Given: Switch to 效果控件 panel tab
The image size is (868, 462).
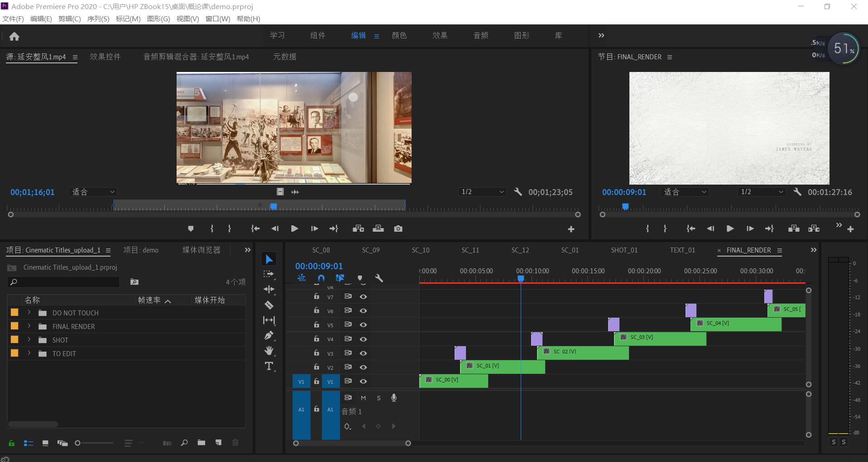Looking at the screenshot, I should [105, 57].
